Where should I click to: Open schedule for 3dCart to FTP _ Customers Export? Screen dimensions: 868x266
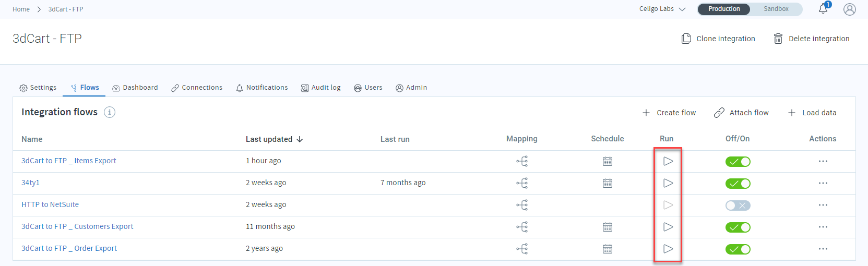[x=608, y=227]
